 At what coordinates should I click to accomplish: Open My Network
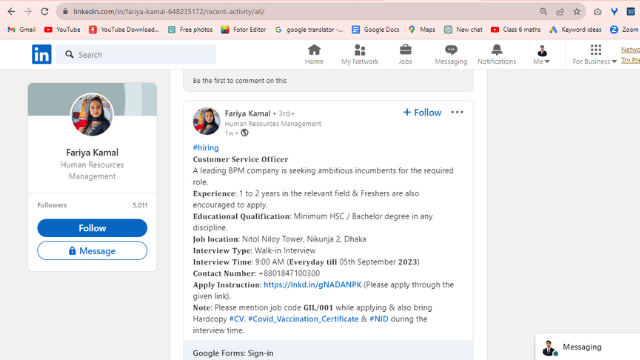tap(360, 54)
